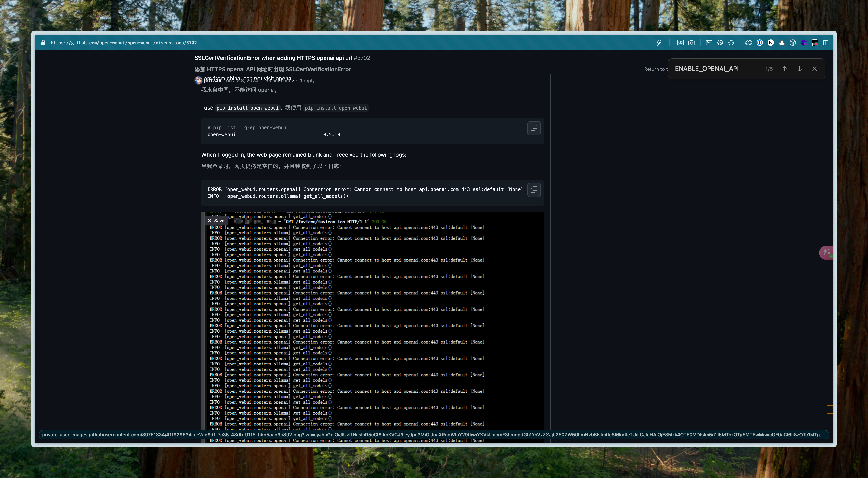
Task: Click the Chinese translated title line
Action: pos(273,69)
